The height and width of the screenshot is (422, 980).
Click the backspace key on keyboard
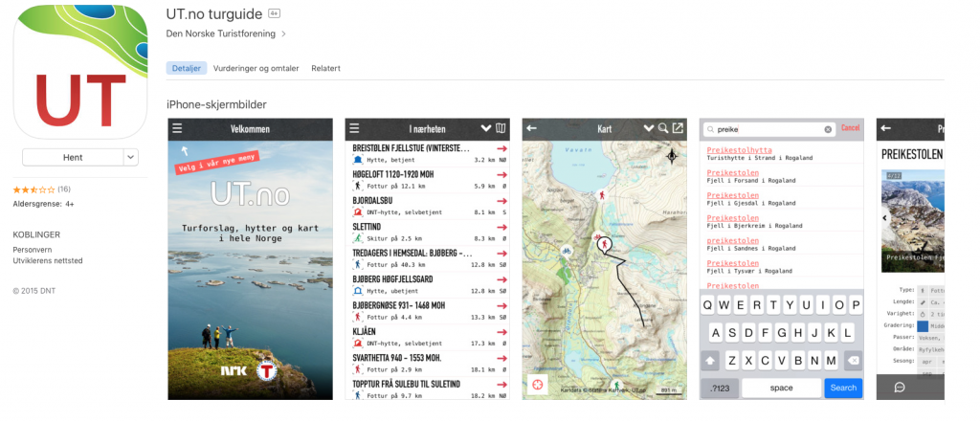pyautogui.click(x=853, y=360)
